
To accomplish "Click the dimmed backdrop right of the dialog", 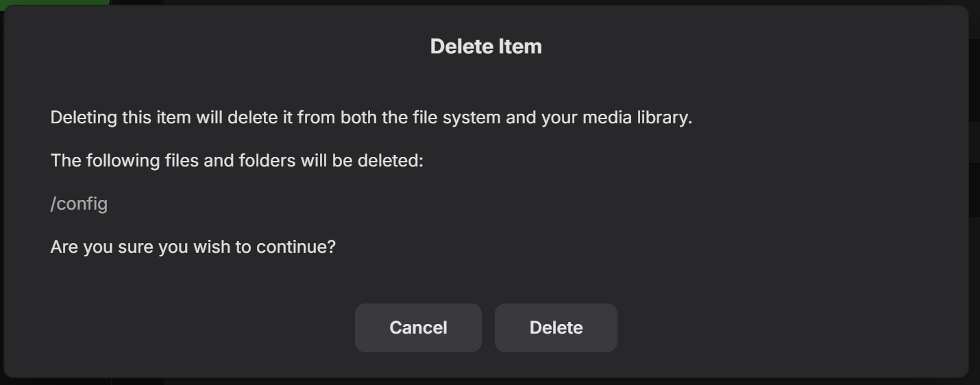I will (x=975, y=206).
